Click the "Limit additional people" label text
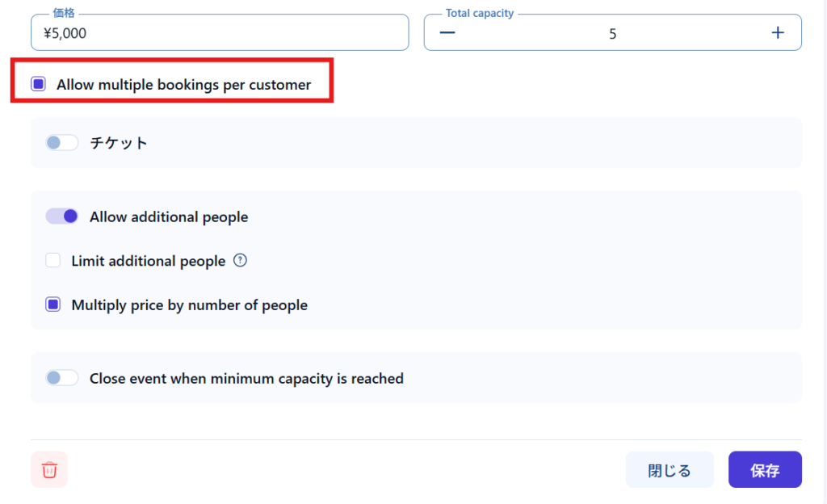 pos(148,261)
